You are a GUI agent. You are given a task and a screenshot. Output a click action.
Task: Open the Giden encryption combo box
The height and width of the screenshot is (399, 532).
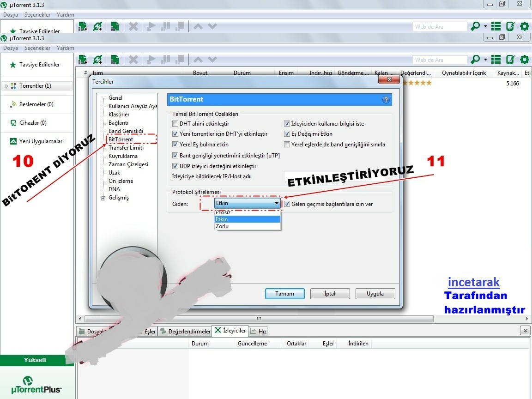coord(248,203)
